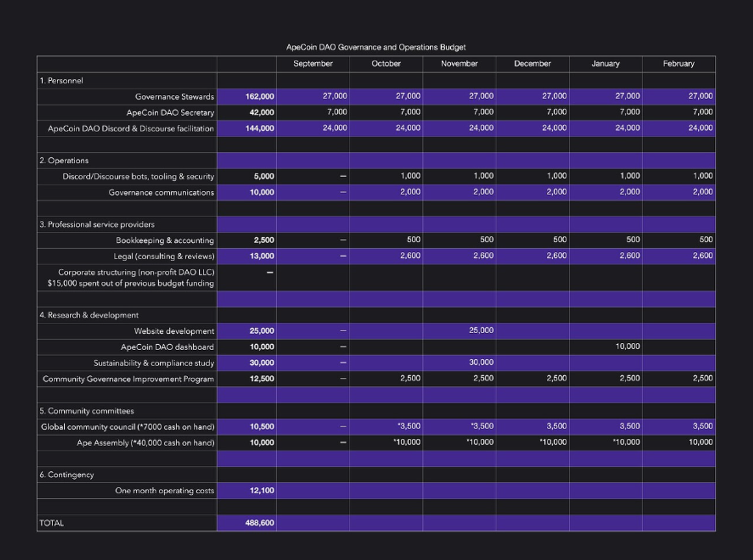Select the Global community council row label
Screen dimensions: 753x560
pyautogui.click(x=128, y=427)
